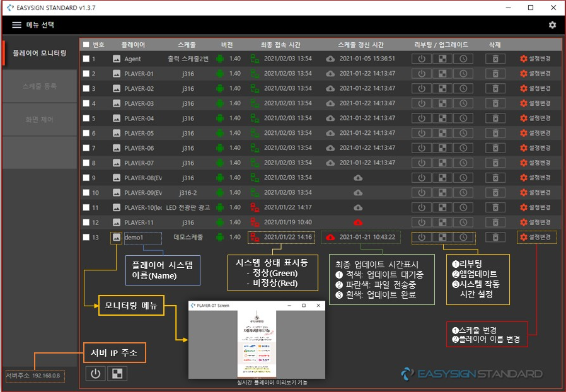Viewport: 566px width, 392px height.
Task: Click the schedule name LED 전광판 광고
Action: pyautogui.click(x=188, y=207)
